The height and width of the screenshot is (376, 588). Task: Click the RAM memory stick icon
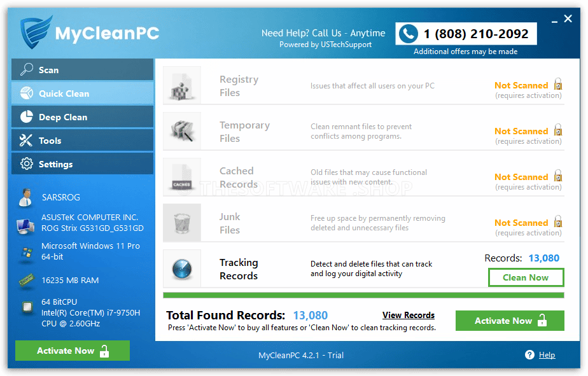coord(26,281)
